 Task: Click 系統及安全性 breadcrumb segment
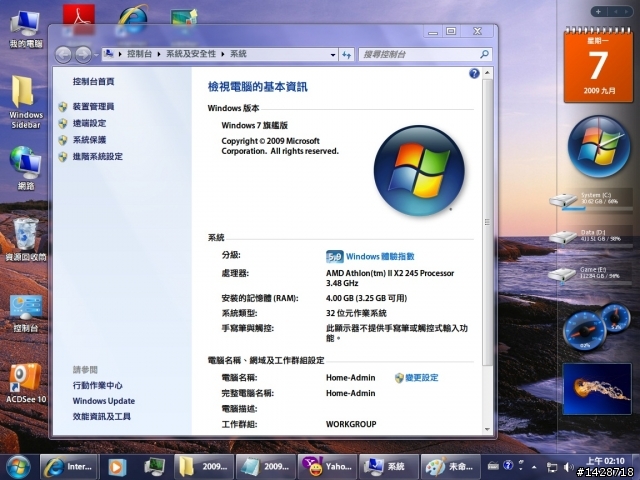[x=191, y=54]
